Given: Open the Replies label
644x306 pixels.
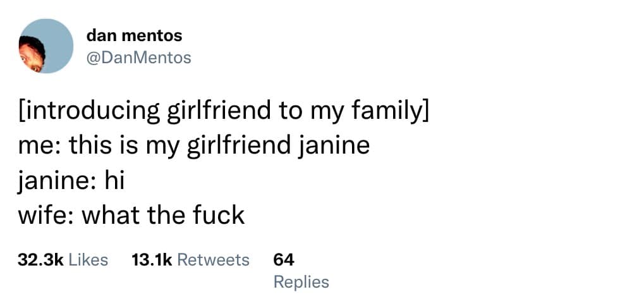Looking at the screenshot, I should click(x=301, y=281).
